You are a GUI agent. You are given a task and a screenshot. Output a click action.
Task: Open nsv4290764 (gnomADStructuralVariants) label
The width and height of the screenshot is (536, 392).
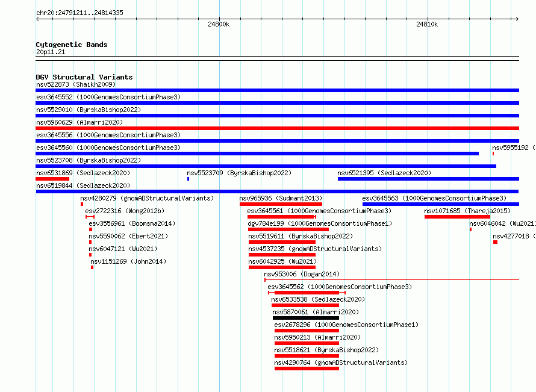click(341, 362)
